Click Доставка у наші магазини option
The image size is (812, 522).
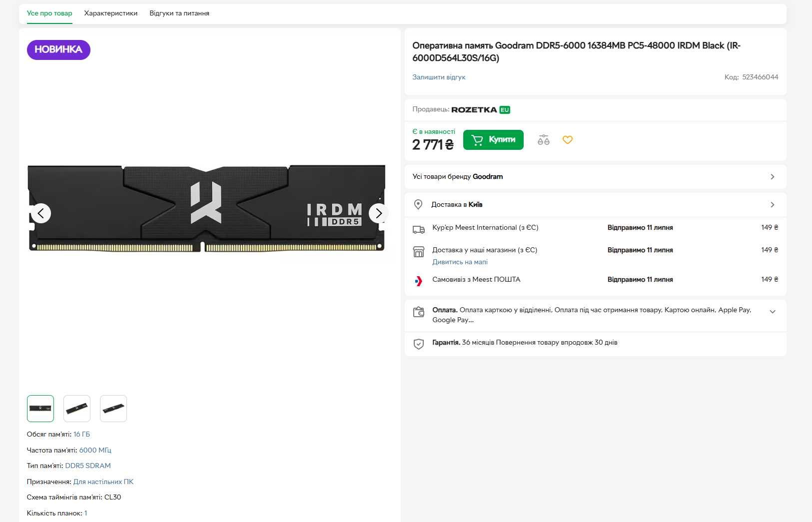pos(485,250)
